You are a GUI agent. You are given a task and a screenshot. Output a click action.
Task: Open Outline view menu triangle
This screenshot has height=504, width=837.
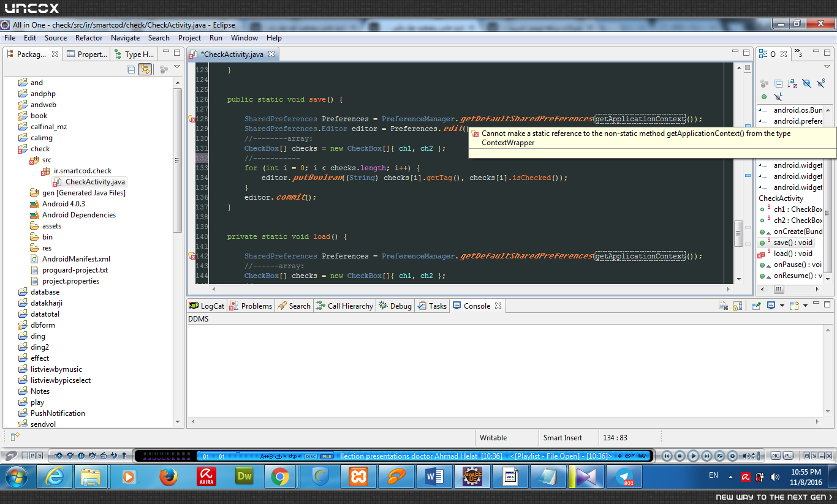tap(828, 67)
